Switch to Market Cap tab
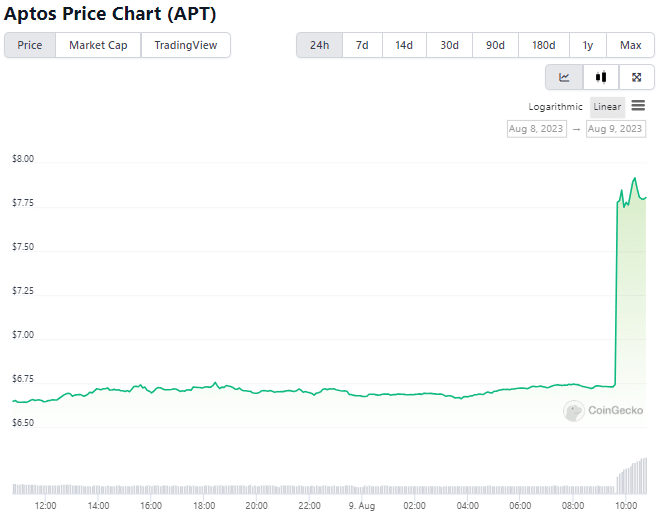667x514 pixels. [x=98, y=45]
